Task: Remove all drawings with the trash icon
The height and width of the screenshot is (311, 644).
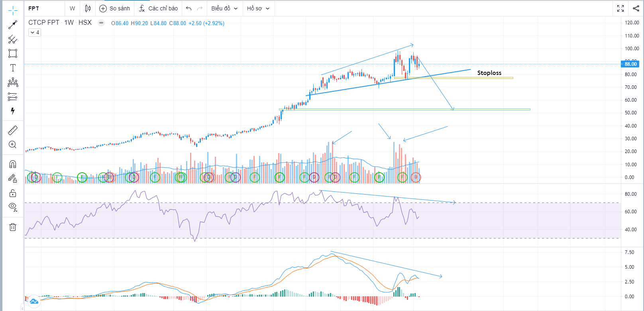Action: [13, 227]
